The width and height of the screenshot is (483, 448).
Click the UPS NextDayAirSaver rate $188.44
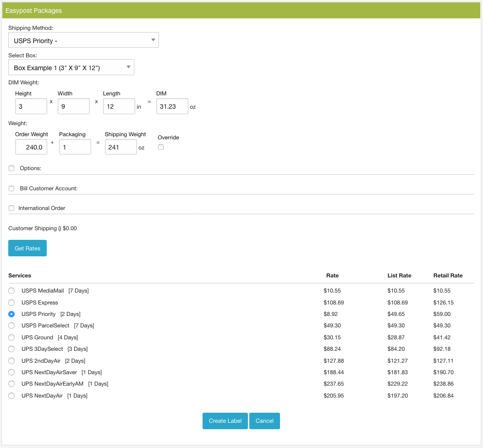[334, 372]
